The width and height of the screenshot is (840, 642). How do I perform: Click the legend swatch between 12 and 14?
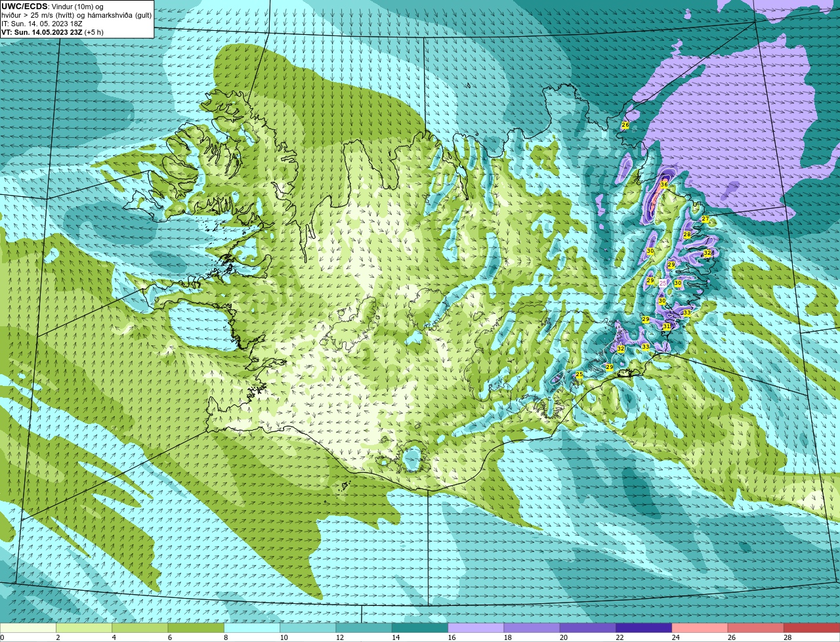(364, 628)
